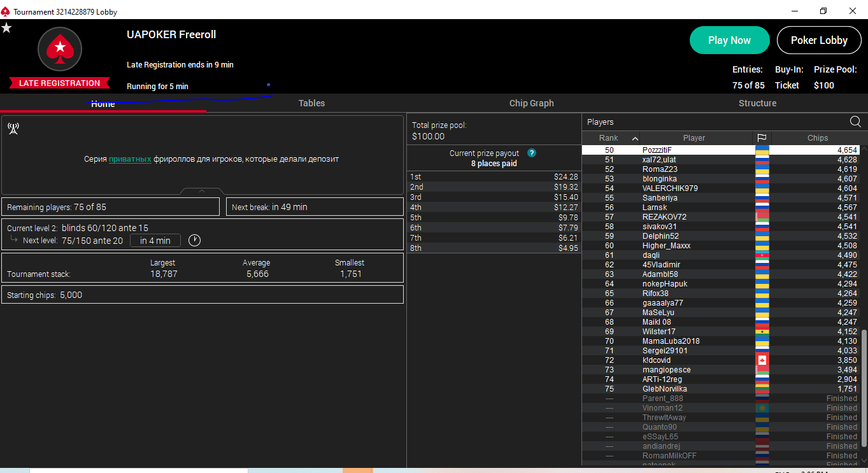Sort players by country flag column
Viewport: 868px width, 473px height.
(762, 138)
